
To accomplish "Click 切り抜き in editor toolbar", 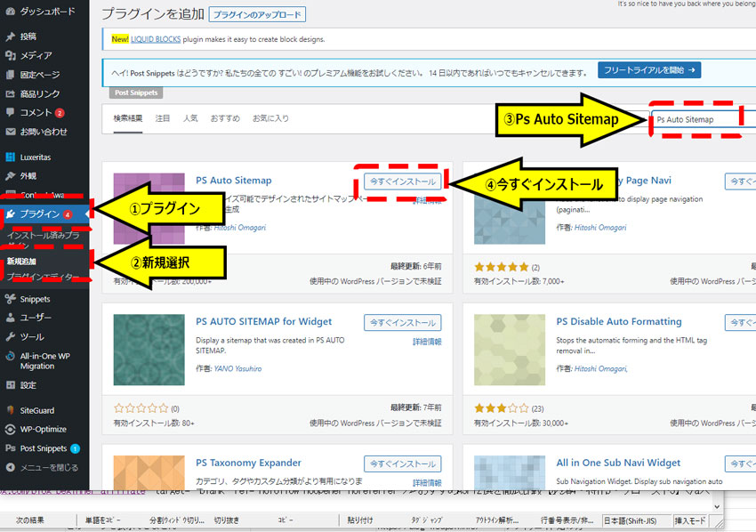I will click(226, 520).
